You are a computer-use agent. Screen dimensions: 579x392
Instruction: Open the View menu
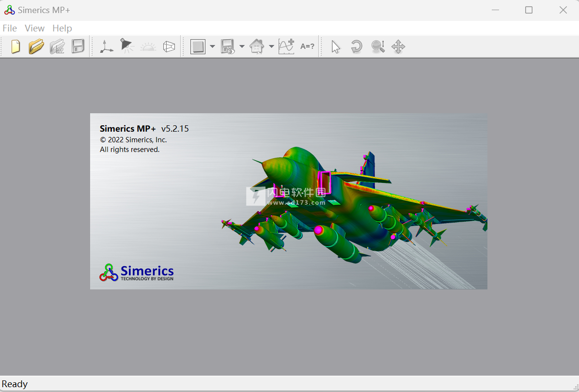point(35,29)
